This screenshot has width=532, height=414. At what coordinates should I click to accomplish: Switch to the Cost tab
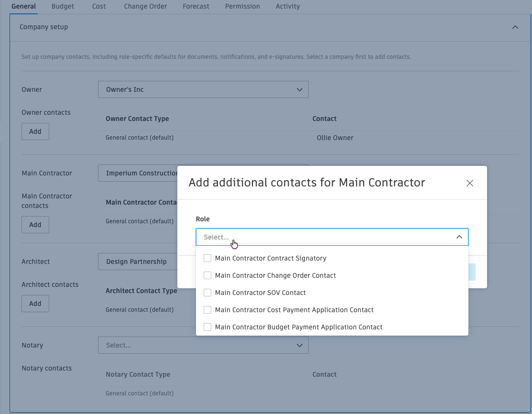pyautogui.click(x=99, y=6)
